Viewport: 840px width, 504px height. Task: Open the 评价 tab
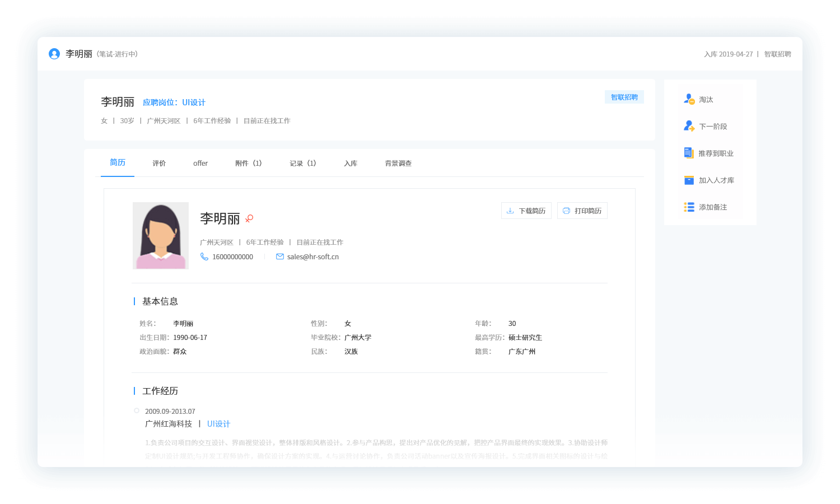(x=159, y=163)
